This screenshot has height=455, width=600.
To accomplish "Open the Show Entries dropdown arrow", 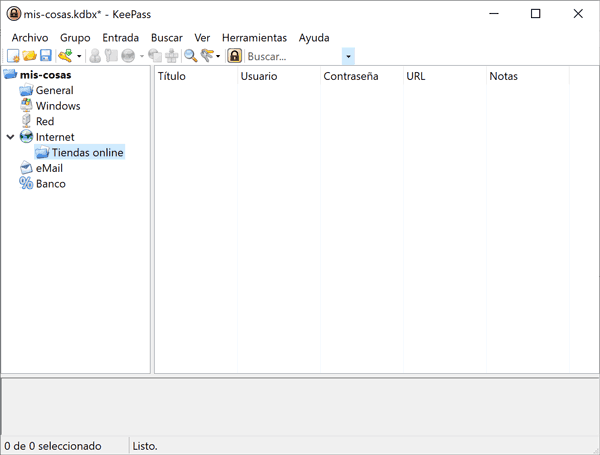I will coord(218,56).
